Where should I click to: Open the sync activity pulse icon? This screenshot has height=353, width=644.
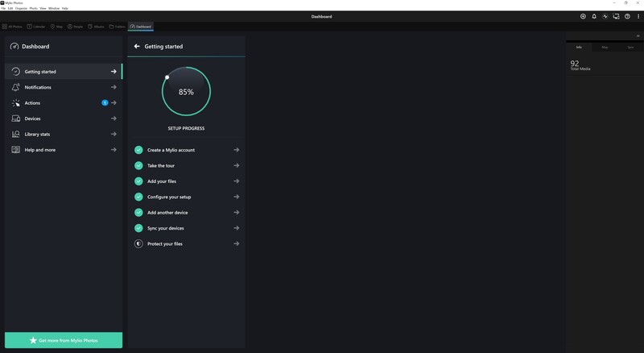605,16
